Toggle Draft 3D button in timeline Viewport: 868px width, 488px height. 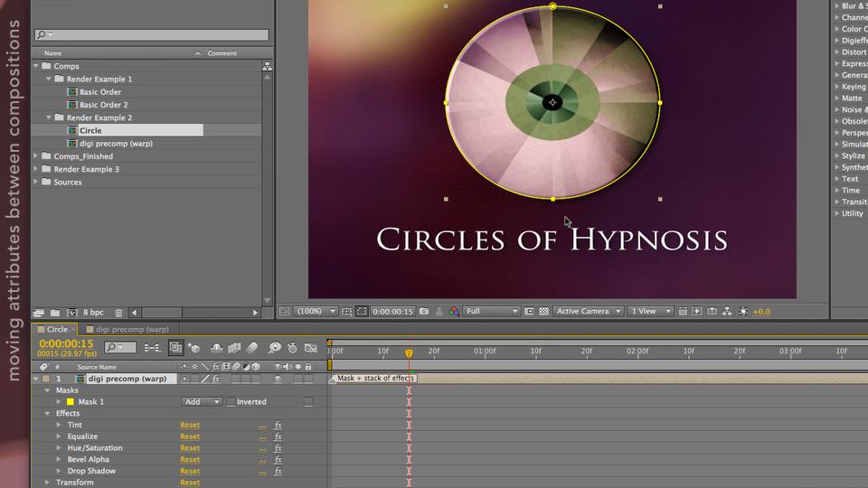pos(193,347)
